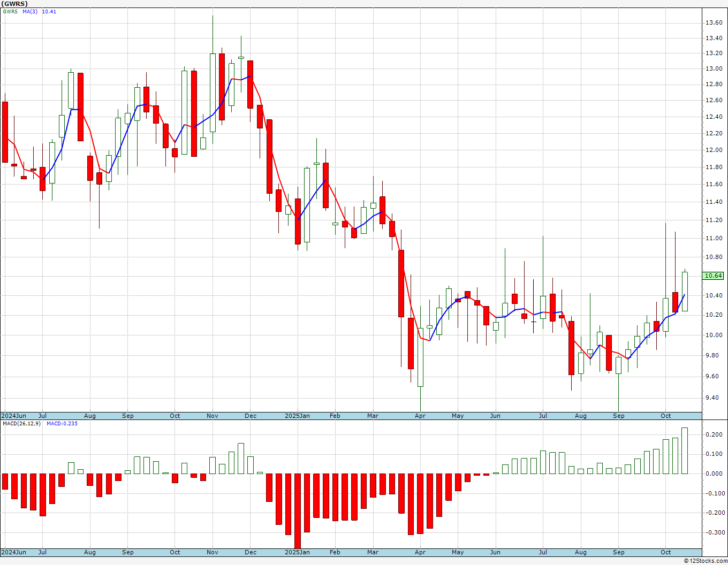The height and width of the screenshot is (565, 728).
Task: Click Aug 2024 on the price chart date axis
Action: (90, 416)
